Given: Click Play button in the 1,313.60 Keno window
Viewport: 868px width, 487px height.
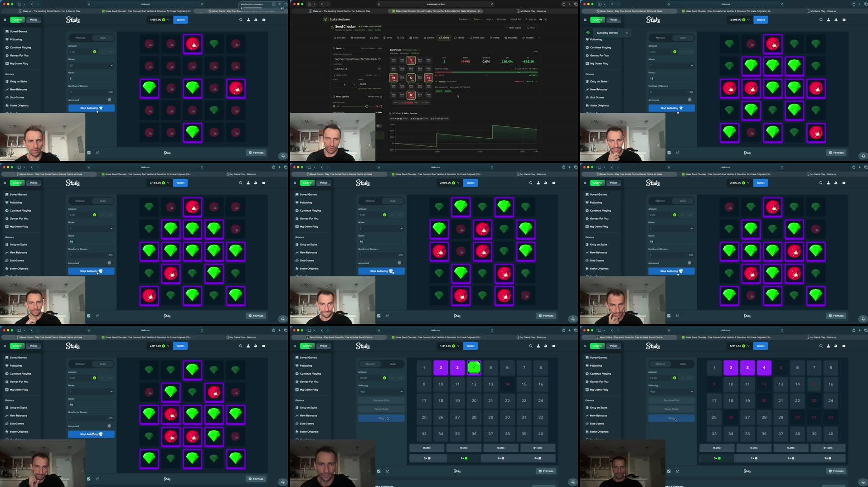Looking at the screenshot, I should 381,418.
